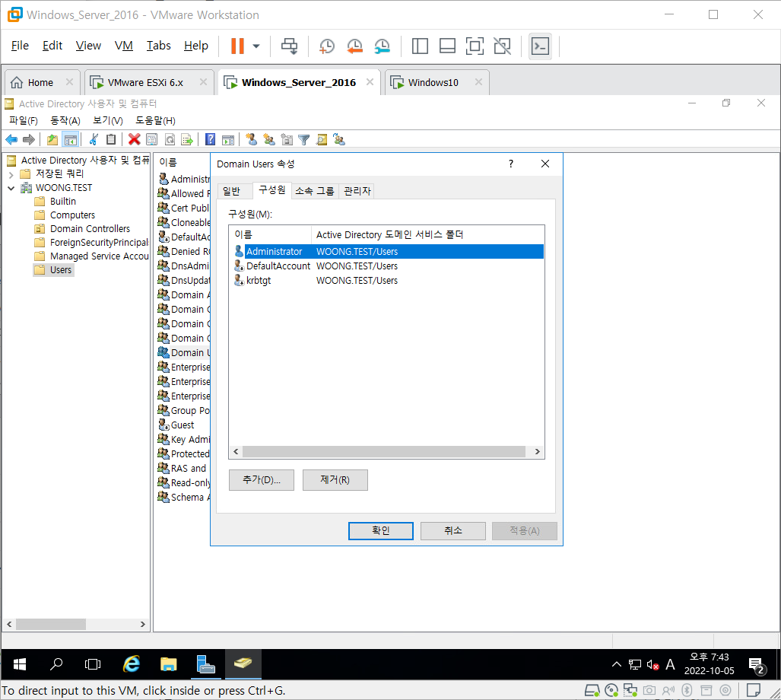Click the Export list icon
The width and height of the screenshot is (781, 700).
(187, 140)
